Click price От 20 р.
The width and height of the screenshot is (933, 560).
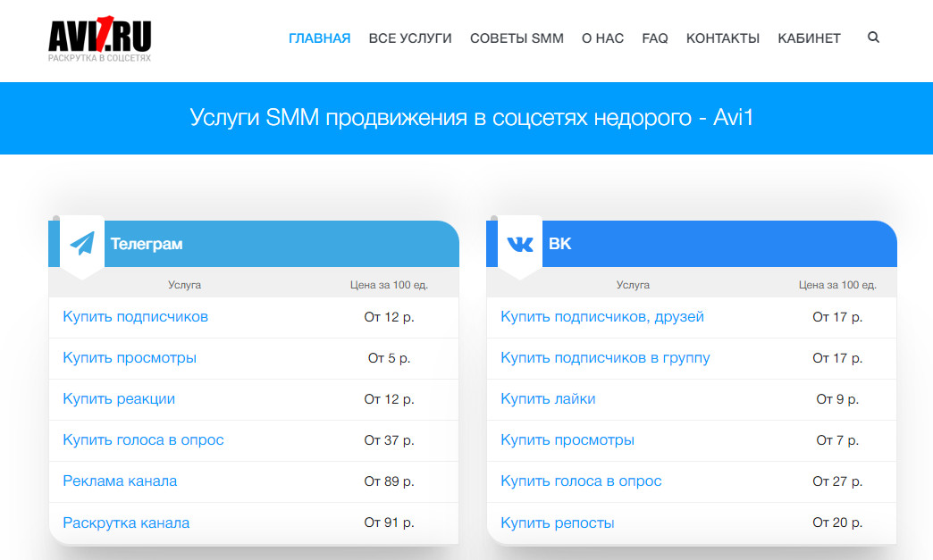click(x=837, y=522)
